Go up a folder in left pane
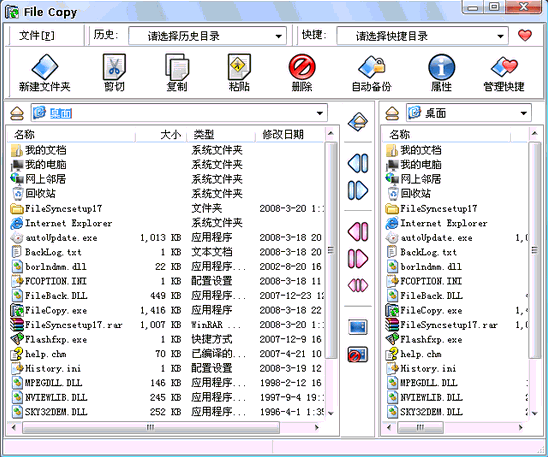 [x=17, y=113]
